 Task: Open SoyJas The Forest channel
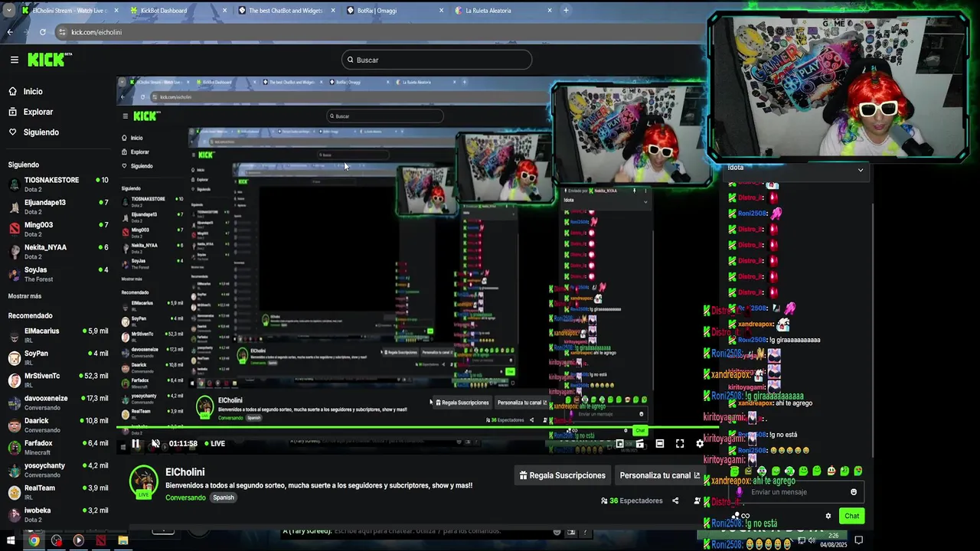pyautogui.click(x=58, y=274)
